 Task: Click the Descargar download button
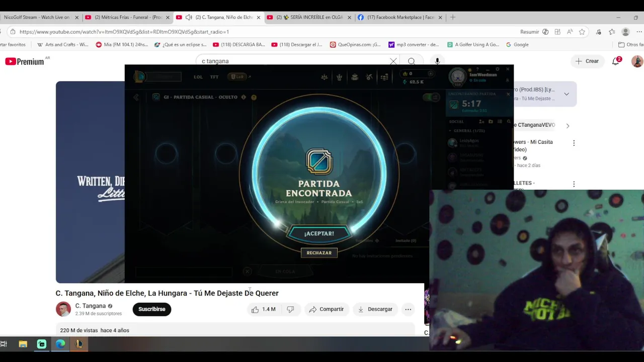click(x=375, y=309)
